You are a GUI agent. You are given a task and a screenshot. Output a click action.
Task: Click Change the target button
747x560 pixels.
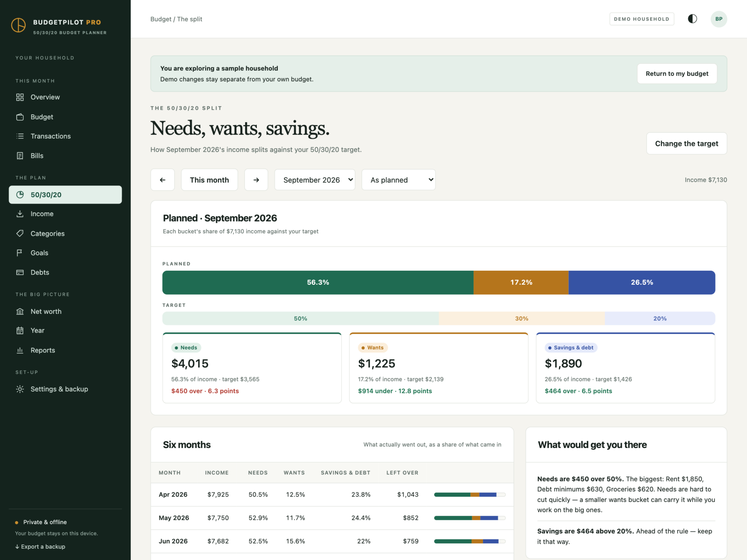pyautogui.click(x=687, y=143)
